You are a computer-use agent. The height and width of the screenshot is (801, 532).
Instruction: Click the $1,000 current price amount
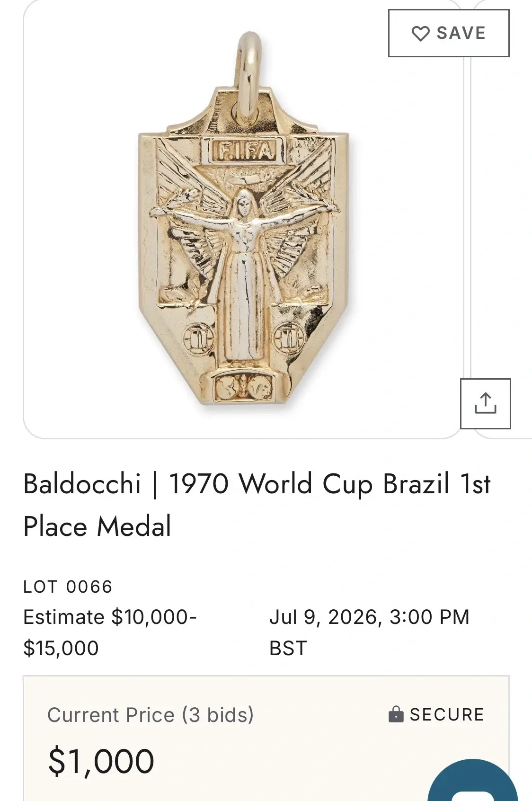101,762
